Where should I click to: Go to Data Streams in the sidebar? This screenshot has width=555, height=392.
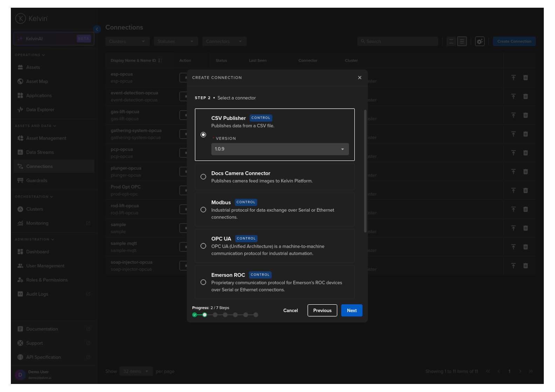pyautogui.click(x=40, y=152)
